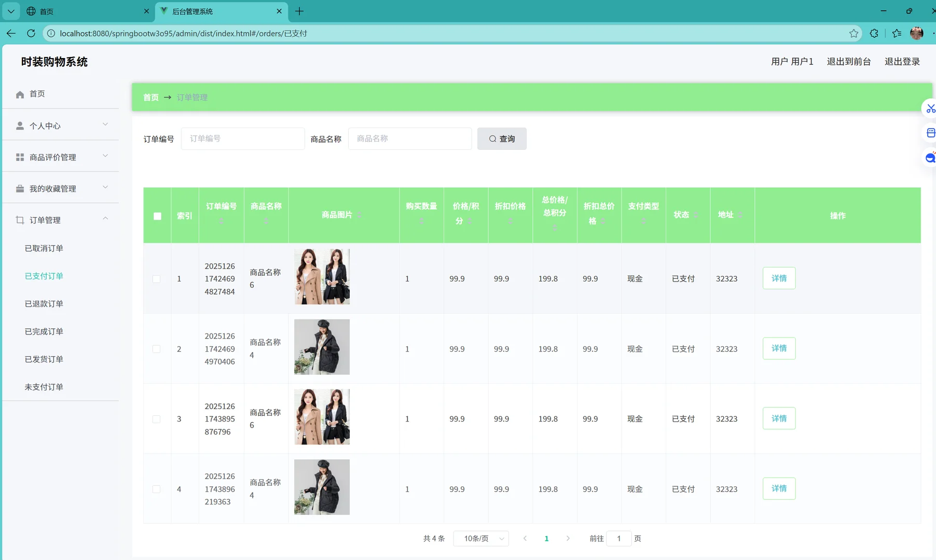Go to the previous page arrow in pagination
The height and width of the screenshot is (560, 936).
pos(525,538)
